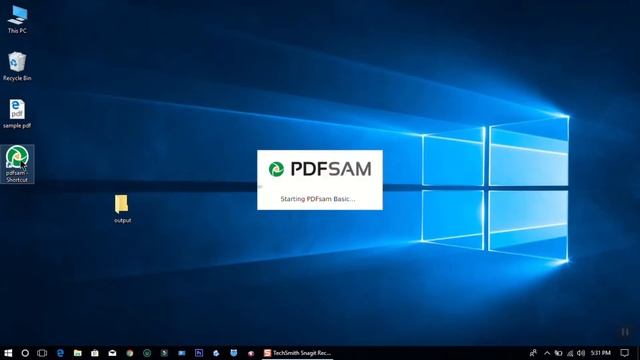The width and height of the screenshot is (640, 360).
Task: Open network settings from tray icon
Action: coord(570,353)
